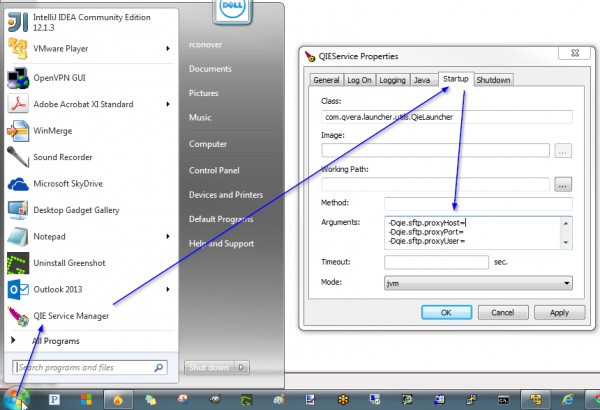Click the Shut down button
This screenshot has width=600, height=410.
click(209, 368)
